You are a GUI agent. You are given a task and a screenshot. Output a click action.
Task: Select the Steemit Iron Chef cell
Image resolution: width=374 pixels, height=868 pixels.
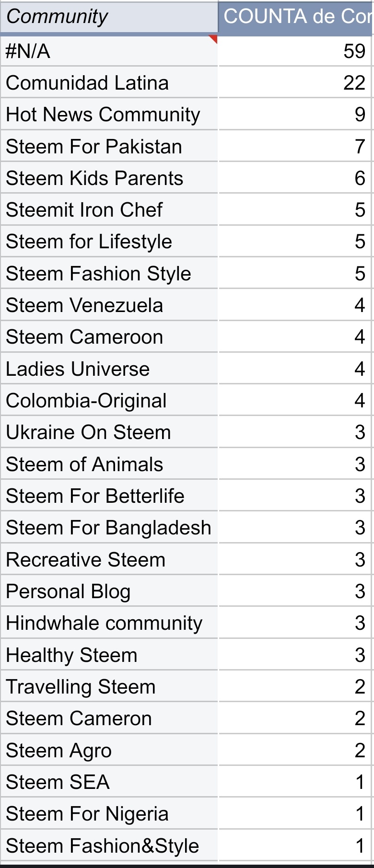point(109,210)
